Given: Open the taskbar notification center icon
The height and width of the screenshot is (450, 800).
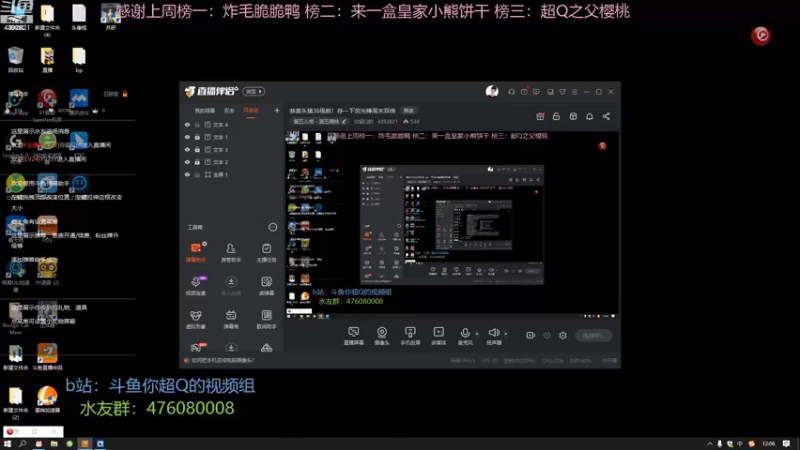Looking at the screenshot, I should tap(786, 444).
